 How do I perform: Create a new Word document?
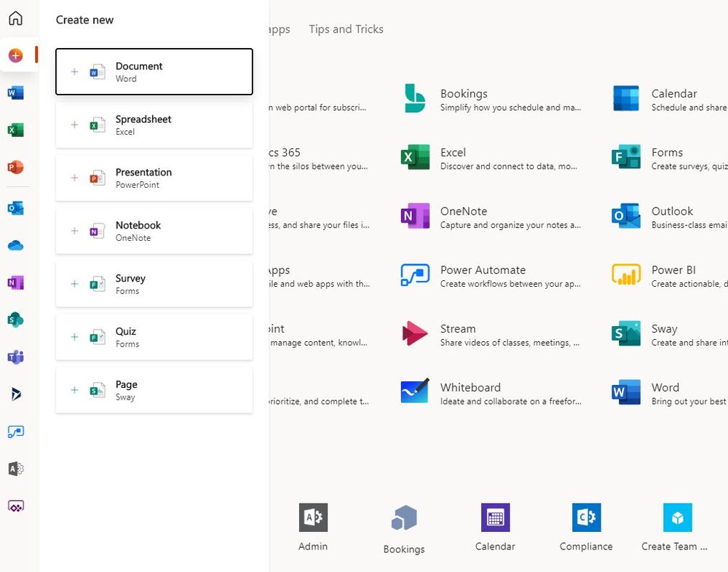pyautogui.click(x=154, y=72)
